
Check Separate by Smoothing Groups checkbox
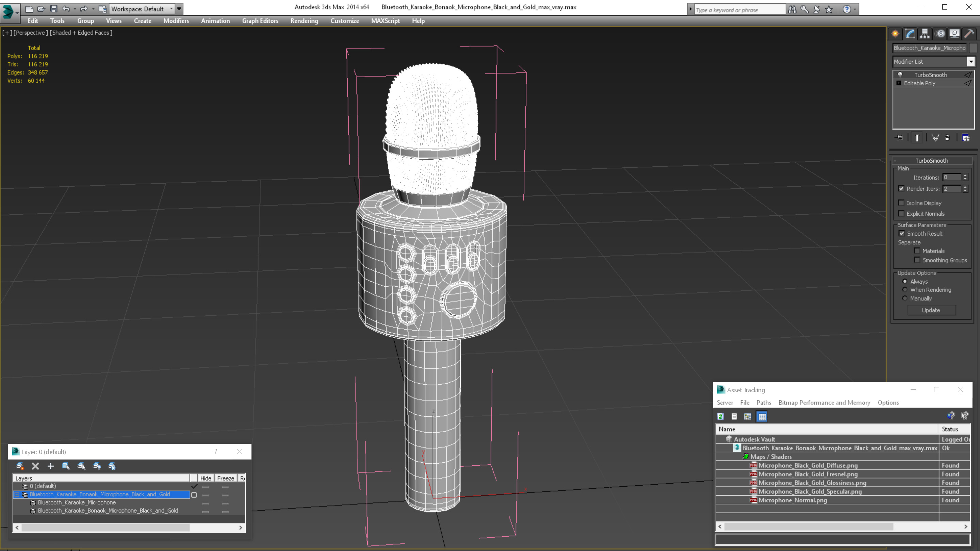917,260
